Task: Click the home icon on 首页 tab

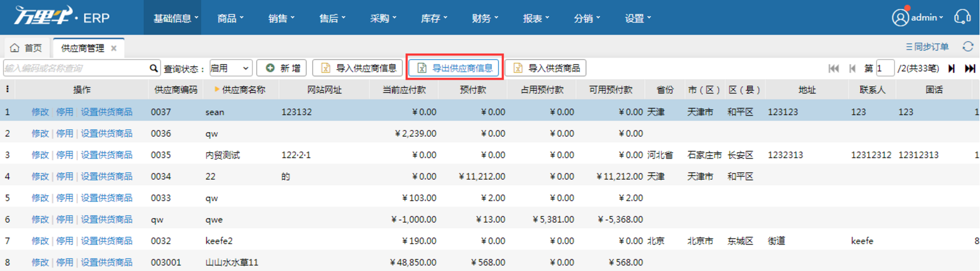Action: coord(15,48)
